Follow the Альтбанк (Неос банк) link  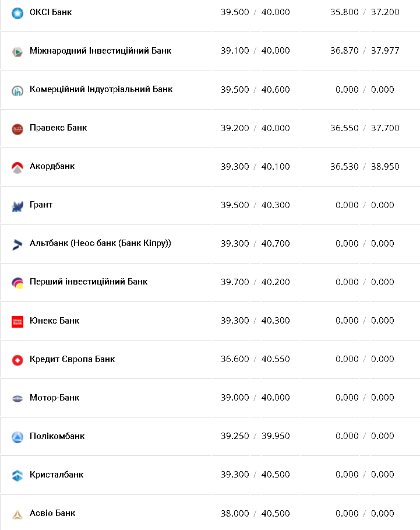(x=100, y=243)
